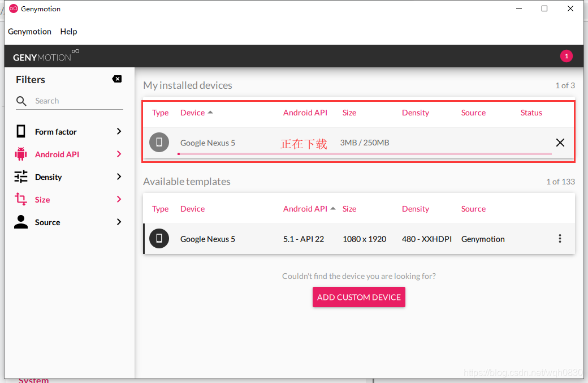Sort available templates by Size
Screen dimensions: 588x383
pos(349,209)
